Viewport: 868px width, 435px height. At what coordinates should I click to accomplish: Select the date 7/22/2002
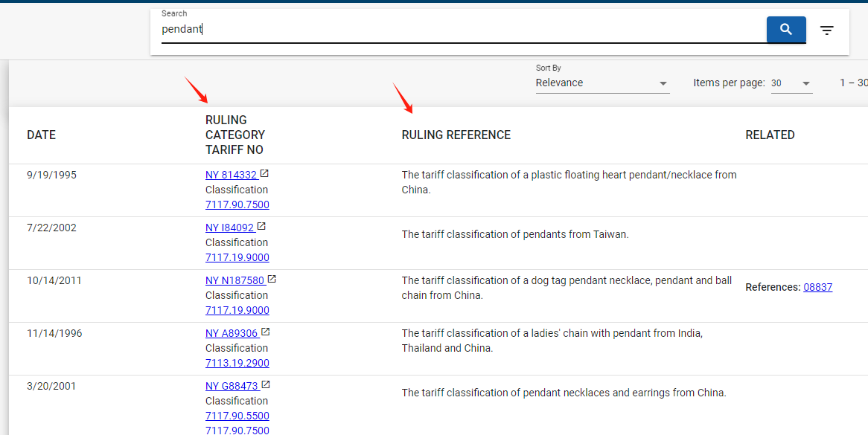pos(52,228)
